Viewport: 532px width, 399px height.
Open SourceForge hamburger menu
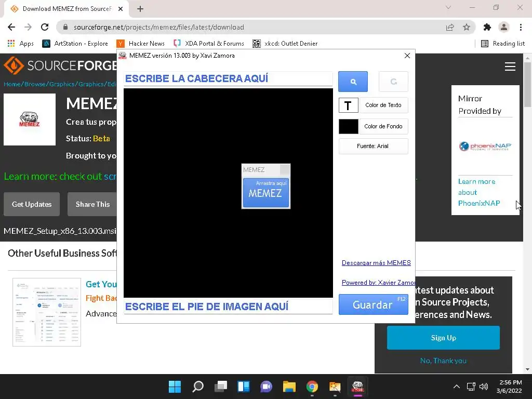tap(510, 66)
